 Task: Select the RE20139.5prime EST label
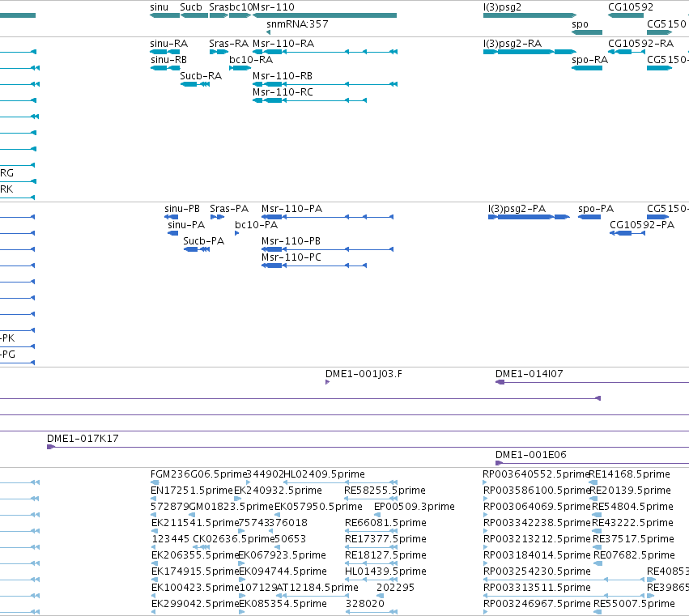[x=630, y=491]
